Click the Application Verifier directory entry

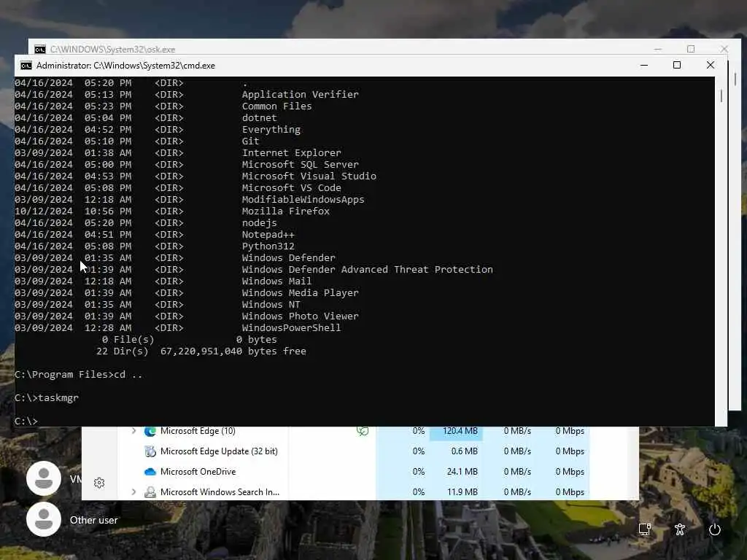[x=300, y=94]
